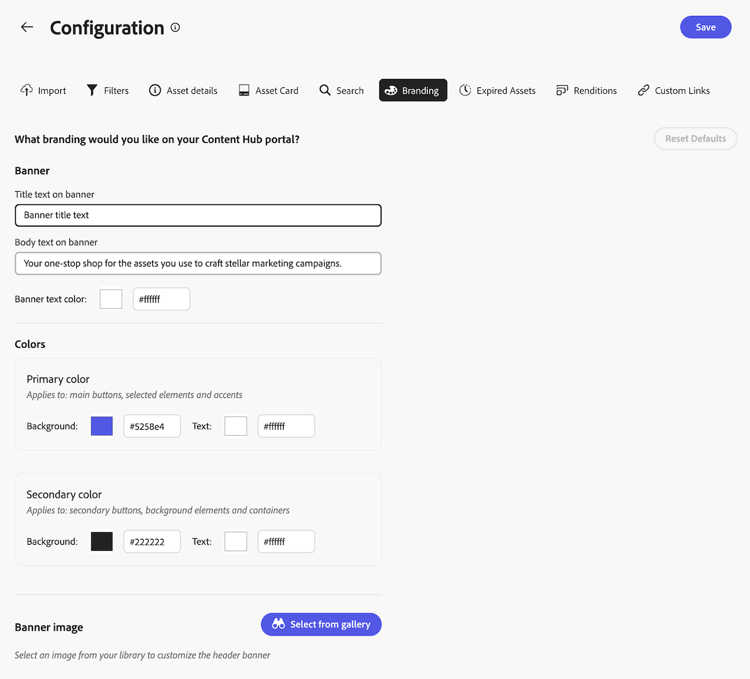The image size is (750, 679).
Task: Click the Save button
Action: click(x=705, y=27)
